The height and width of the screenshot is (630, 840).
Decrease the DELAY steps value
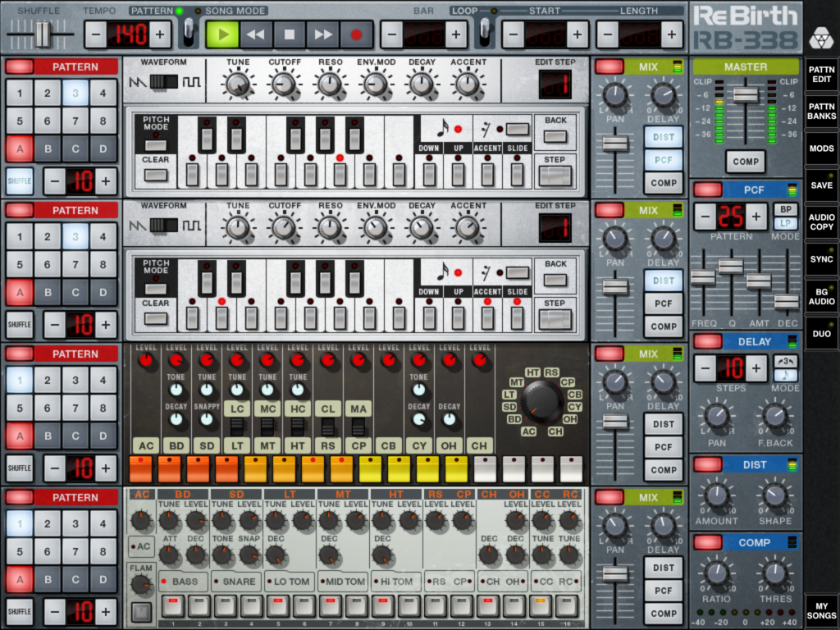click(x=705, y=368)
